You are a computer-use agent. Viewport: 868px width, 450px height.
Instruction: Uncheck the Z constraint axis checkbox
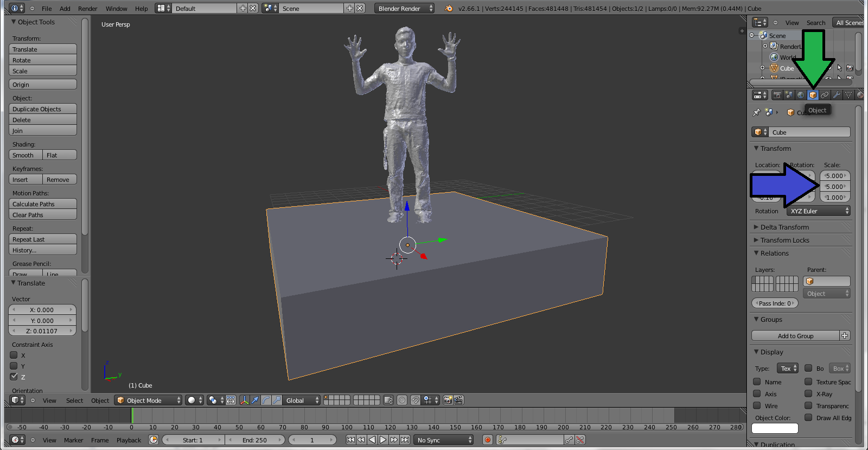tap(14, 377)
